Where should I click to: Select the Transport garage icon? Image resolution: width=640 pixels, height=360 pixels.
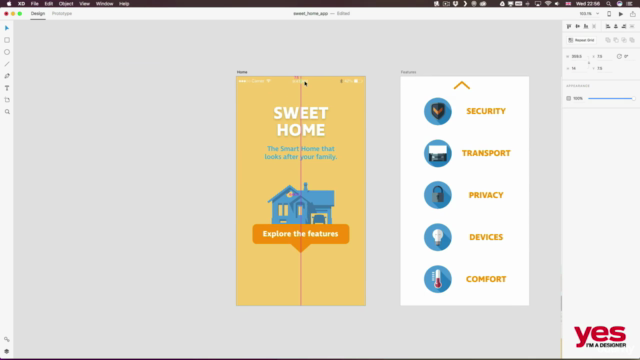pos(438,153)
